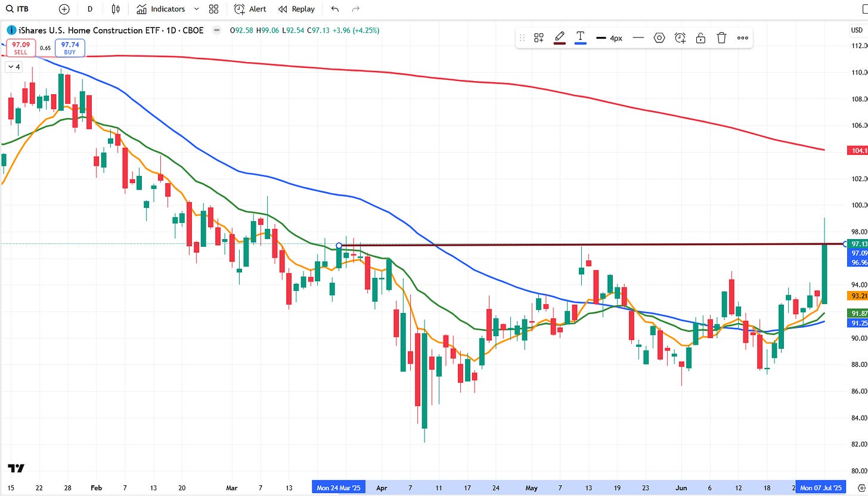Click the blue 97.74 BUY button

[x=70, y=48]
